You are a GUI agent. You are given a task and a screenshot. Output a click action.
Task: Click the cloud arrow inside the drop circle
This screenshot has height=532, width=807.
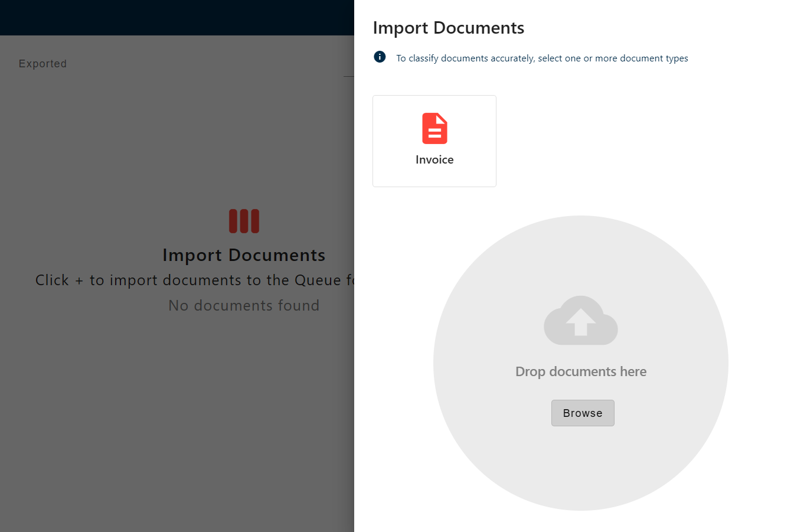point(581,321)
